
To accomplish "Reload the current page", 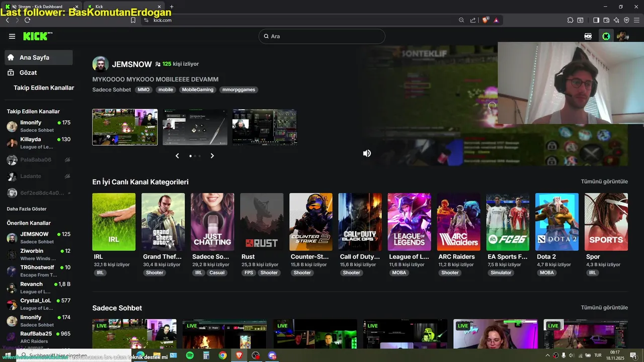I will pos(27,20).
